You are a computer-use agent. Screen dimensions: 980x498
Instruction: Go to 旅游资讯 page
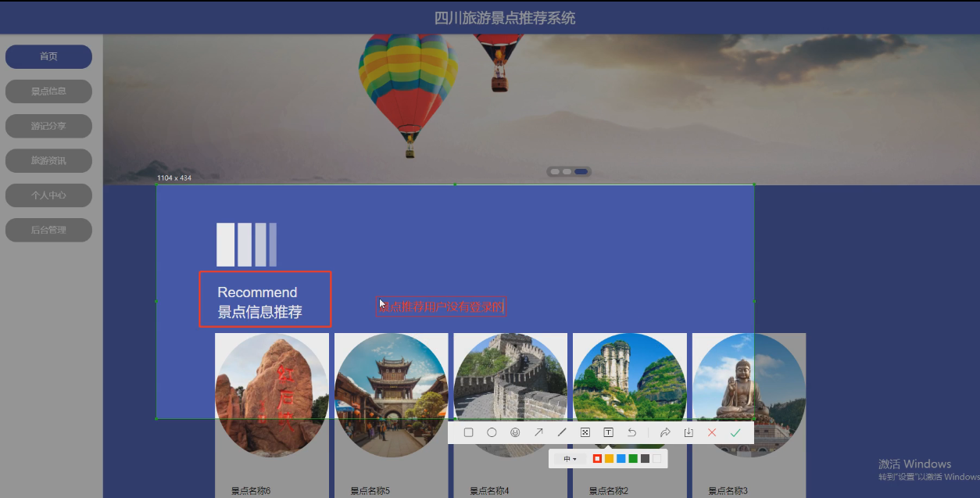click(x=48, y=161)
